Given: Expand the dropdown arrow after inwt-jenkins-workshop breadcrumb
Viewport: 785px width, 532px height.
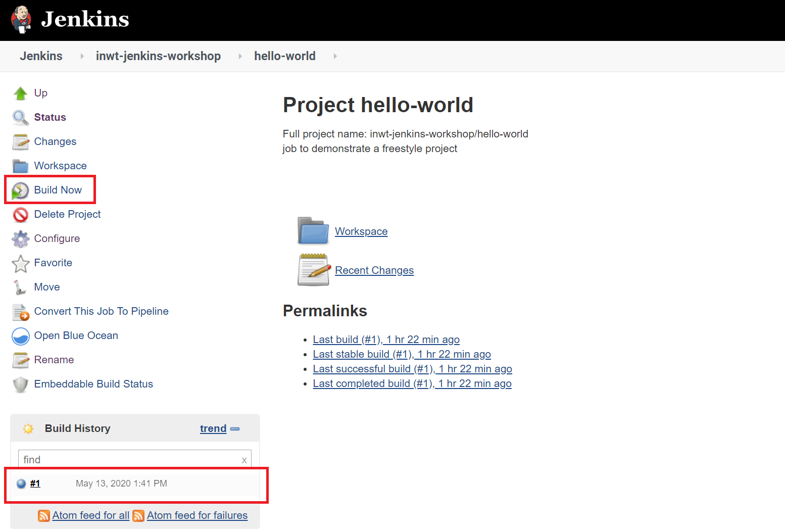Looking at the screenshot, I should (x=240, y=56).
